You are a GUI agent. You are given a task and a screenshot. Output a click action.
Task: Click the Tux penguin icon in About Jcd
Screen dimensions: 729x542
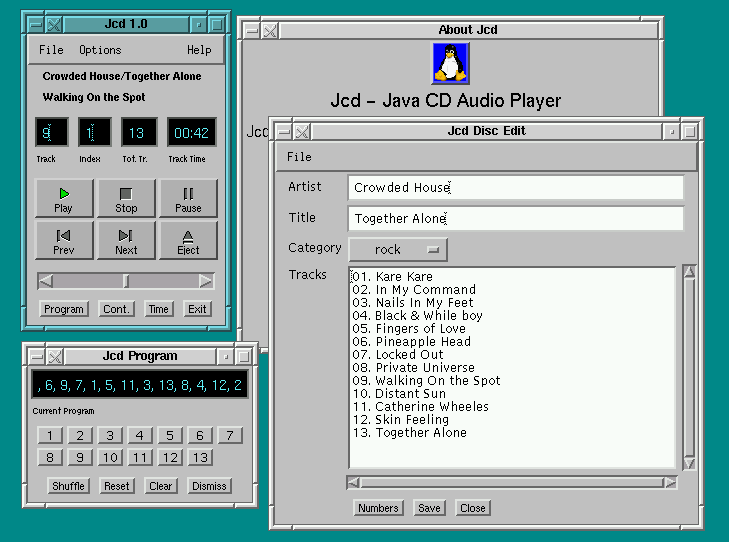(449, 63)
